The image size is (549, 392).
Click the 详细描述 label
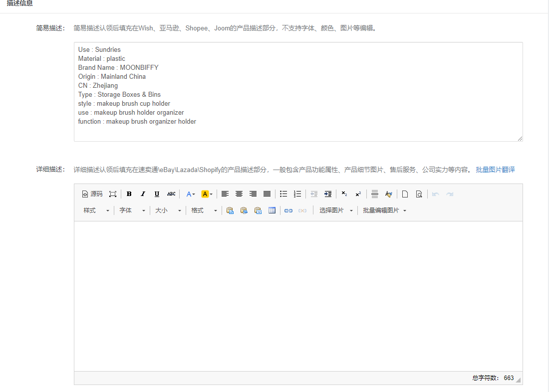pyautogui.click(x=50, y=170)
